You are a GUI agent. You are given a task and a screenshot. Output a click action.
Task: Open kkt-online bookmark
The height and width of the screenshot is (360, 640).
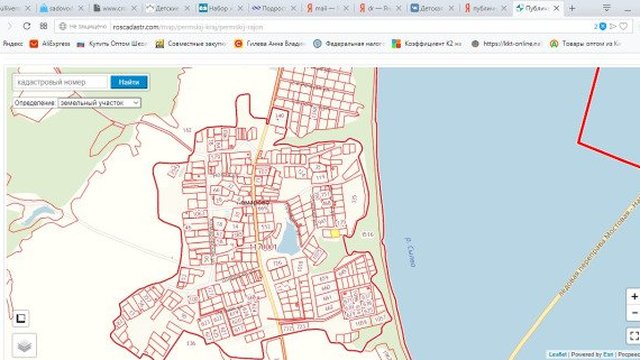tap(506, 44)
